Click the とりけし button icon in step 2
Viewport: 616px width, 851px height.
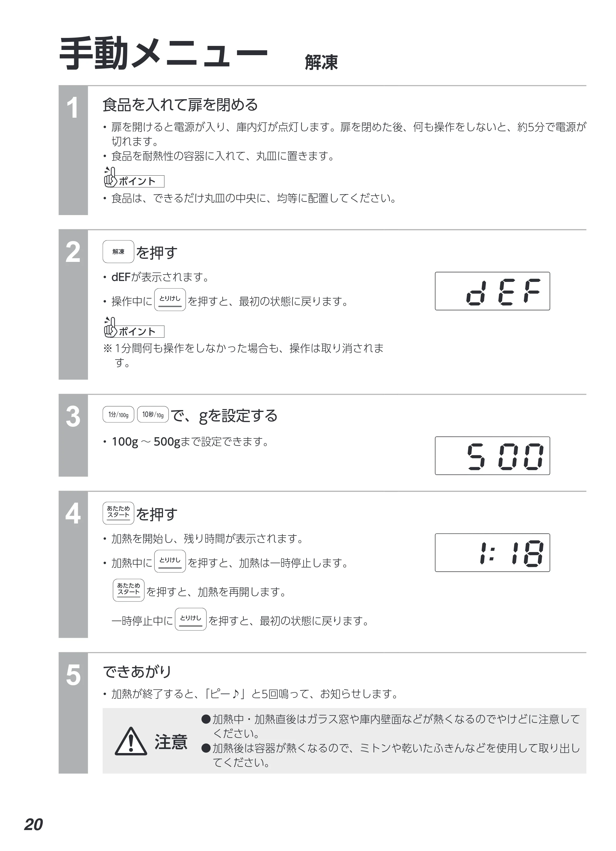170,299
